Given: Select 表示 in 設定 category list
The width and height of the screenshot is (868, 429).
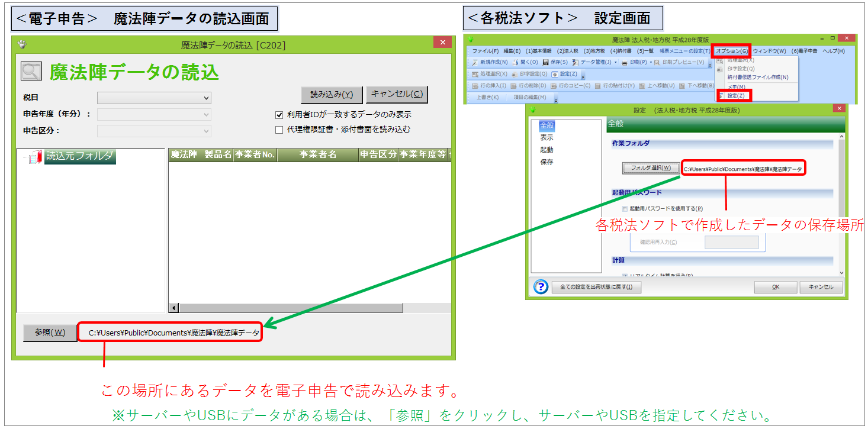Looking at the screenshot, I should pos(546,137).
